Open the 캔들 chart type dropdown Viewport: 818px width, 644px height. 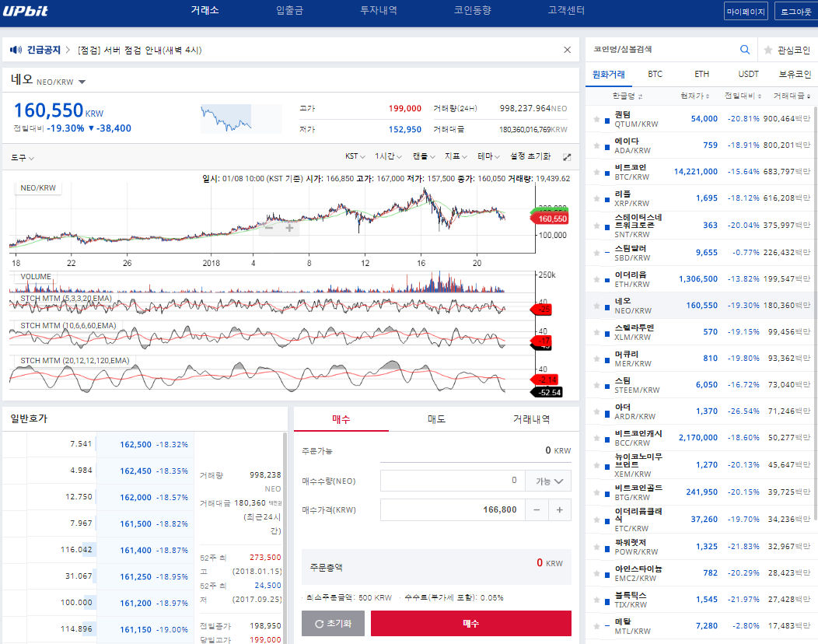(x=424, y=156)
